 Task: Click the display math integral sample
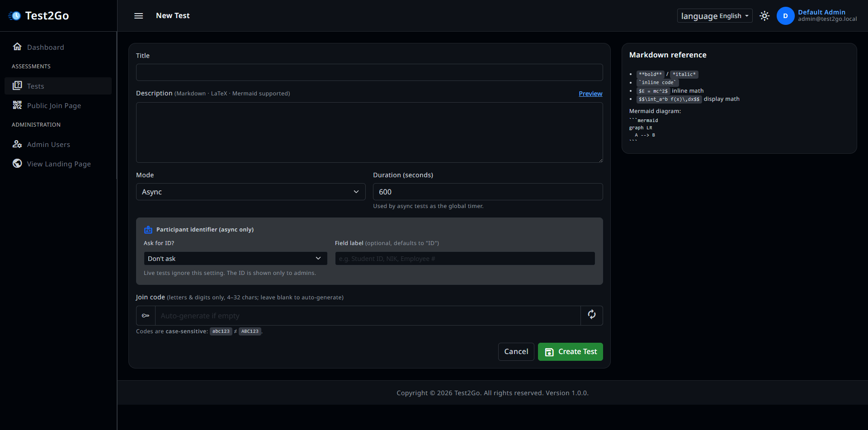click(669, 99)
